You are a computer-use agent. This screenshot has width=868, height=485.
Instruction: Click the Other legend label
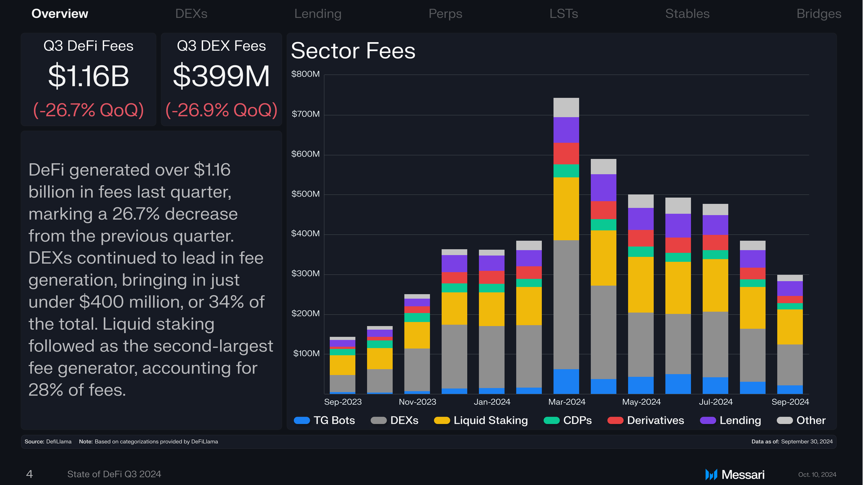[x=811, y=421]
